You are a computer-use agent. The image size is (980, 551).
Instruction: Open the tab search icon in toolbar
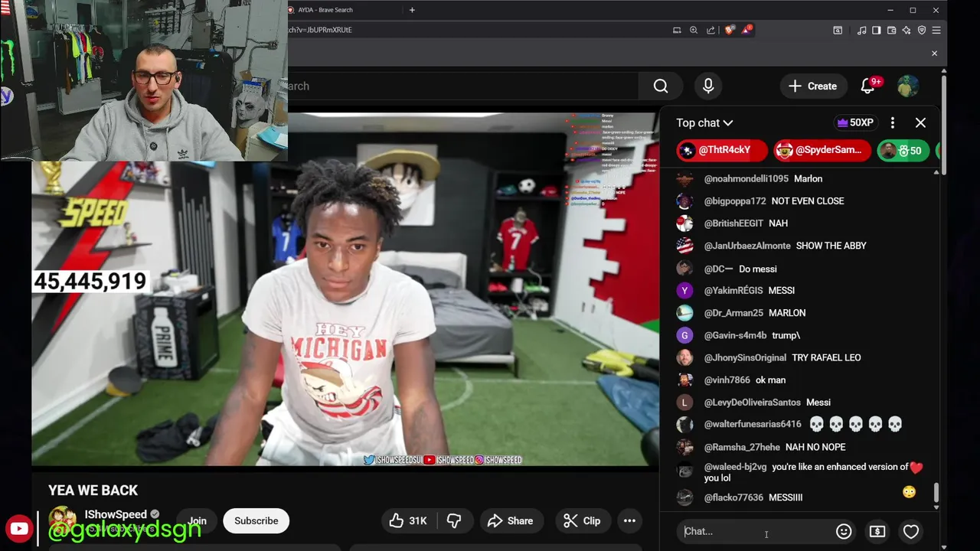coord(838,30)
